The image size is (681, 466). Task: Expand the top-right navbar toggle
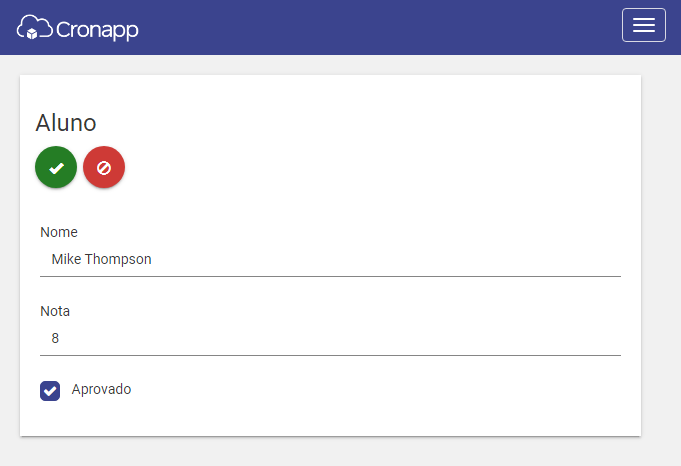point(644,25)
